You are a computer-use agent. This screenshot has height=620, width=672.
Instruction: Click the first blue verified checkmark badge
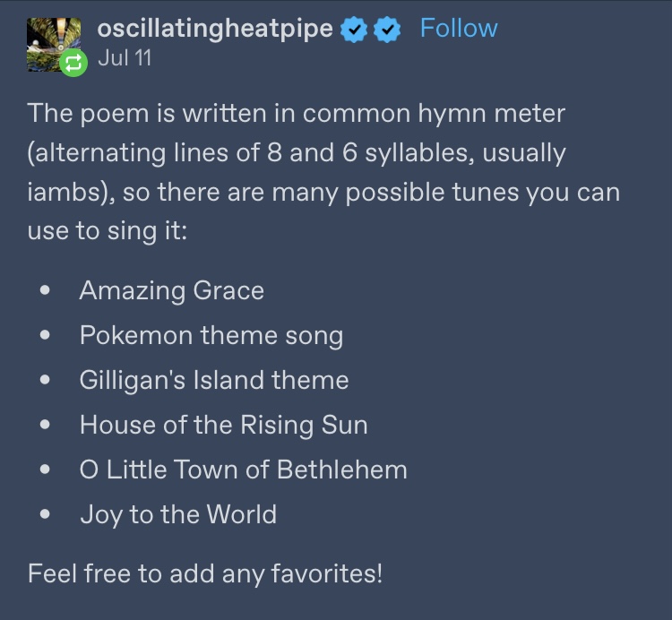tap(354, 30)
